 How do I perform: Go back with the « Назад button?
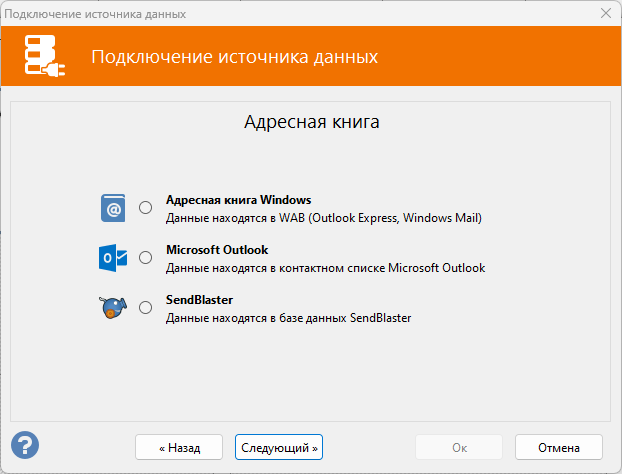pos(179,447)
